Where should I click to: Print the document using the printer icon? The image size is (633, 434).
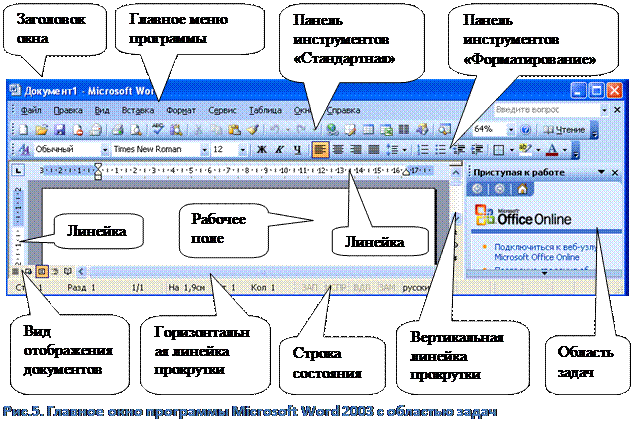coord(117,130)
